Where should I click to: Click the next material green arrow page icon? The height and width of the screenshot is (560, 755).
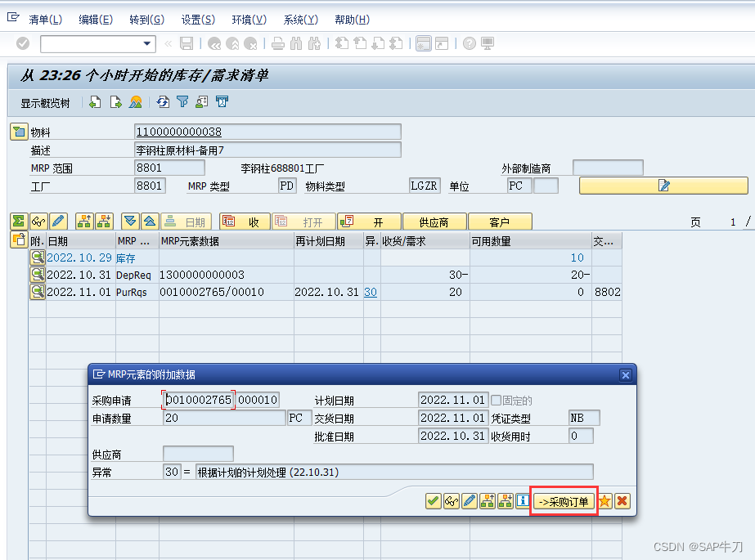coord(115,102)
